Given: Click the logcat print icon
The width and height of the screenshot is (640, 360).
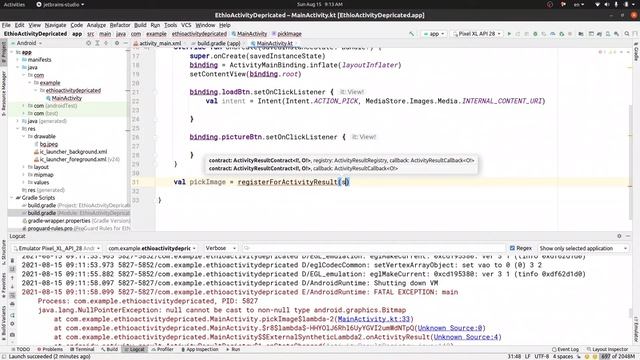Looking at the screenshot, I should 12,304.
